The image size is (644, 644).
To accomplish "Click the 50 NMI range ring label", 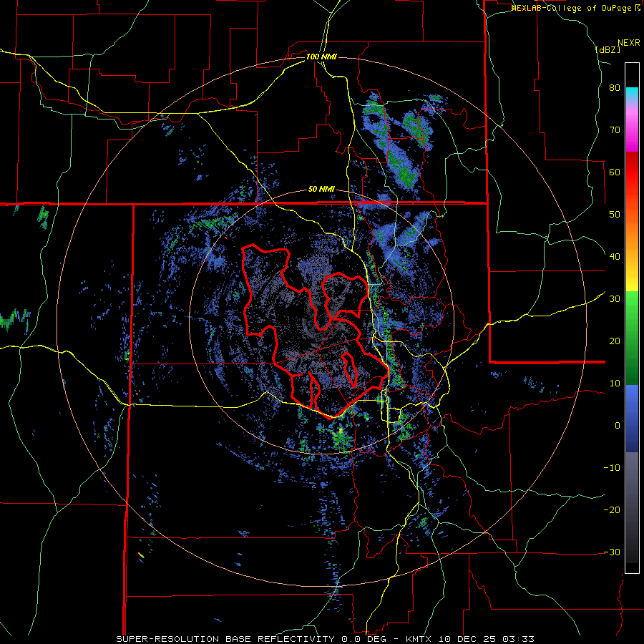I will (x=321, y=190).
